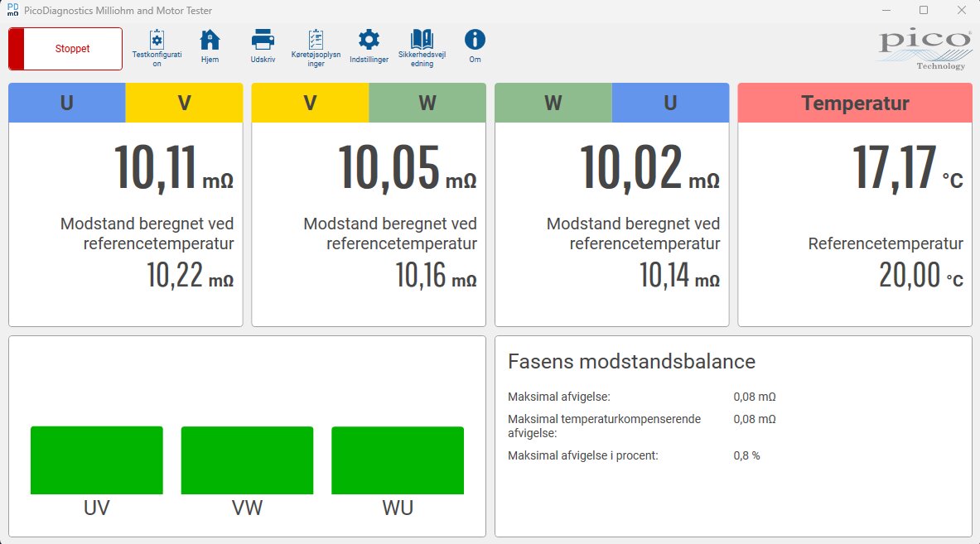980x544 pixels.
Task: Click the Fasens modstandsbalance heading
Action: [630, 361]
